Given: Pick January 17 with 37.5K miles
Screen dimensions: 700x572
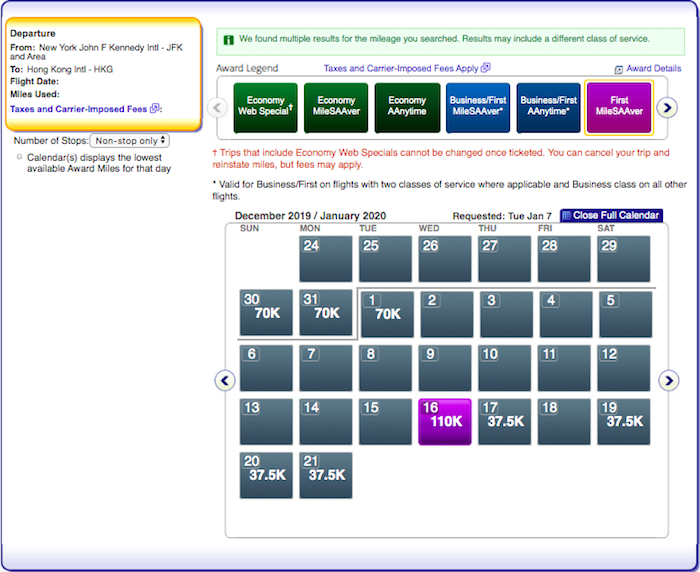Looking at the screenshot, I should coord(504,422).
